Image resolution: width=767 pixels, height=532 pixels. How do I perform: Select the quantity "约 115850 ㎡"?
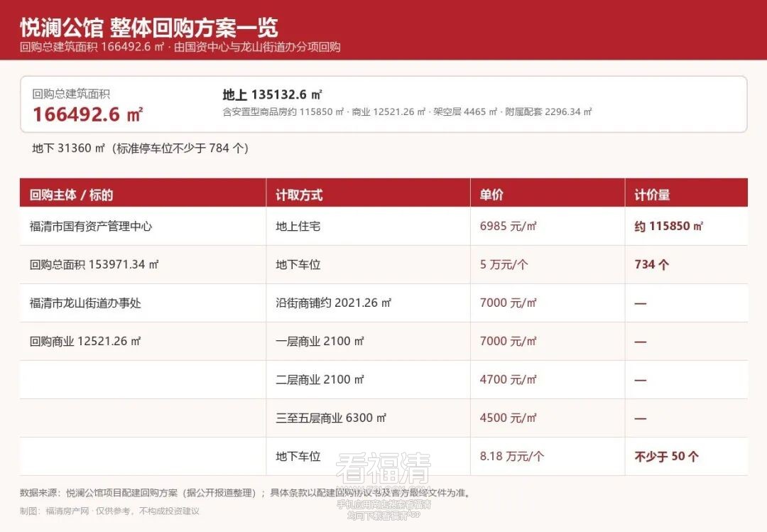click(x=669, y=226)
